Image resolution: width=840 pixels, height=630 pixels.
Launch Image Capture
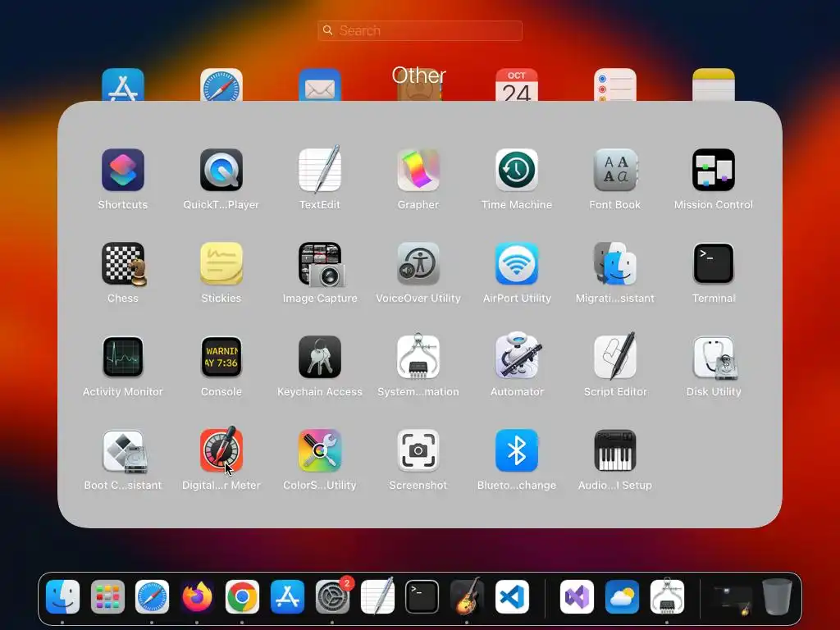(x=321, y=264)
